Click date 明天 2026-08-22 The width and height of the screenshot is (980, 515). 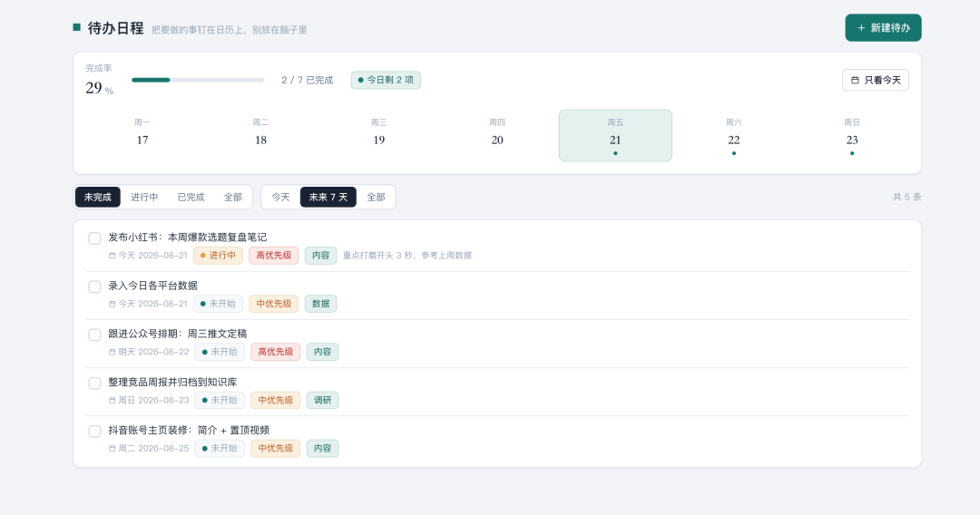tap(149, 352)
